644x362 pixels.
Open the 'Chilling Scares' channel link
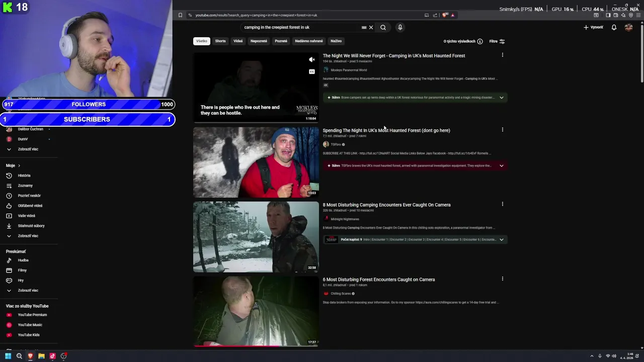pos(341,294)
